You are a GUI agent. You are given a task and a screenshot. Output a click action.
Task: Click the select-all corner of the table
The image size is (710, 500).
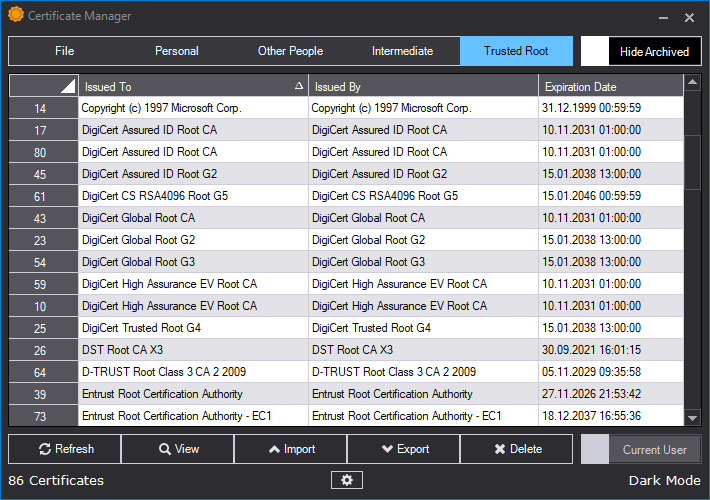click(x=43, y=86)
